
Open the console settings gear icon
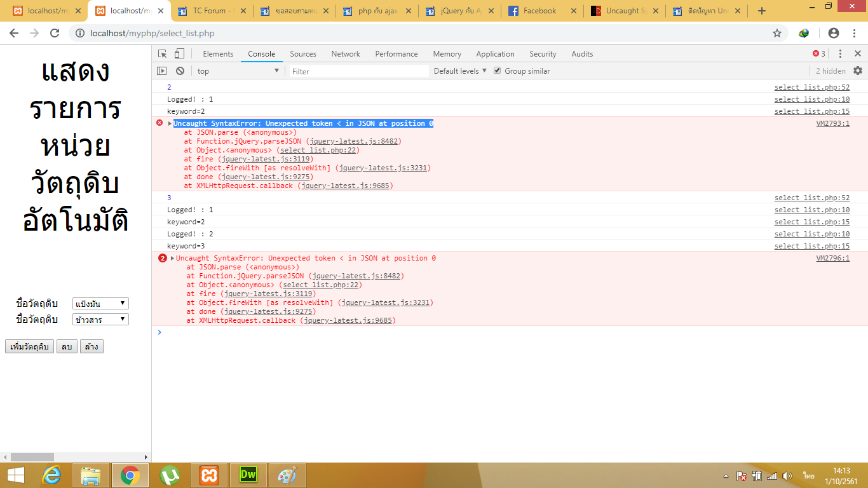(x=858, y=71)
